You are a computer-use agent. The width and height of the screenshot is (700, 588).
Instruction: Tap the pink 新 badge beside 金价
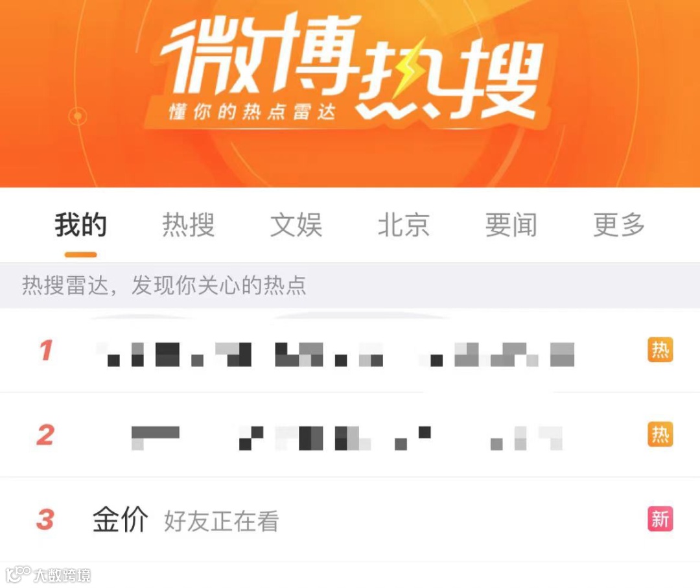[x=660, y=519]
